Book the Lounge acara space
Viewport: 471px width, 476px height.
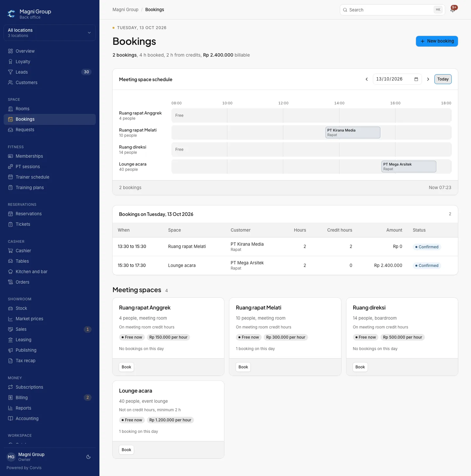click(126, 450)
